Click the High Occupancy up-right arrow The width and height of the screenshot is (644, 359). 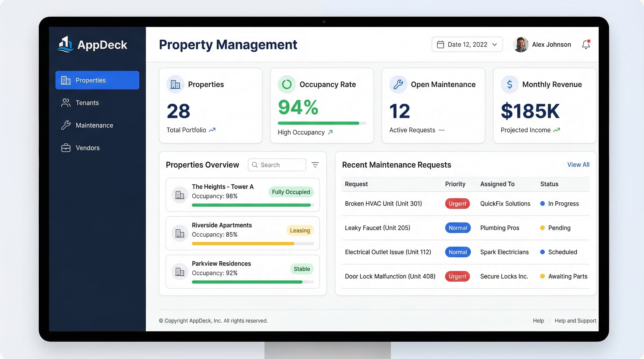click(330, 132)
